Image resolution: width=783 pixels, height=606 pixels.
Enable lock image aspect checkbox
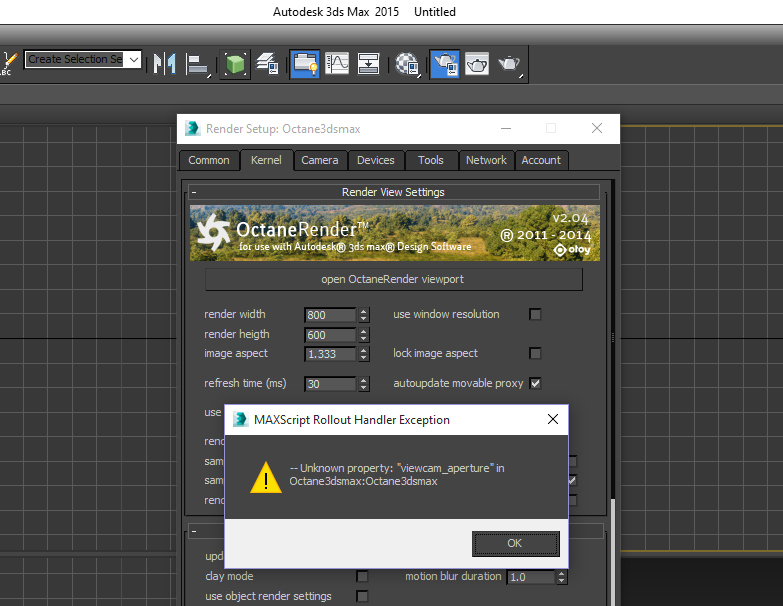(535, 353)
